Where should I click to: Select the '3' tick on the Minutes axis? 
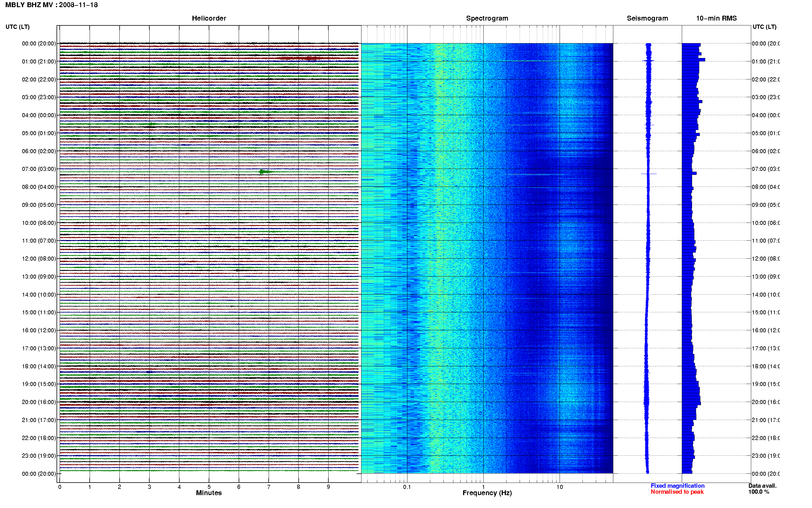coord(149,487)
